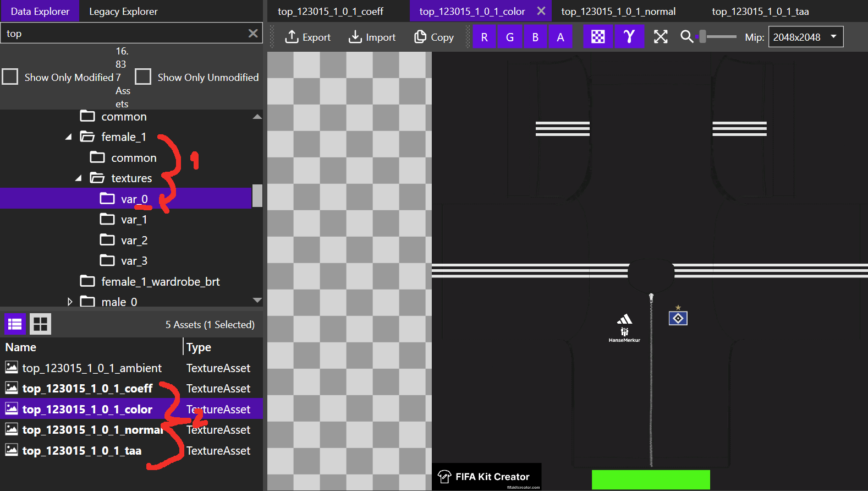The height and width of the screenshot is (491, 868).
Task: Click the Import button
Action: point(372,37)
